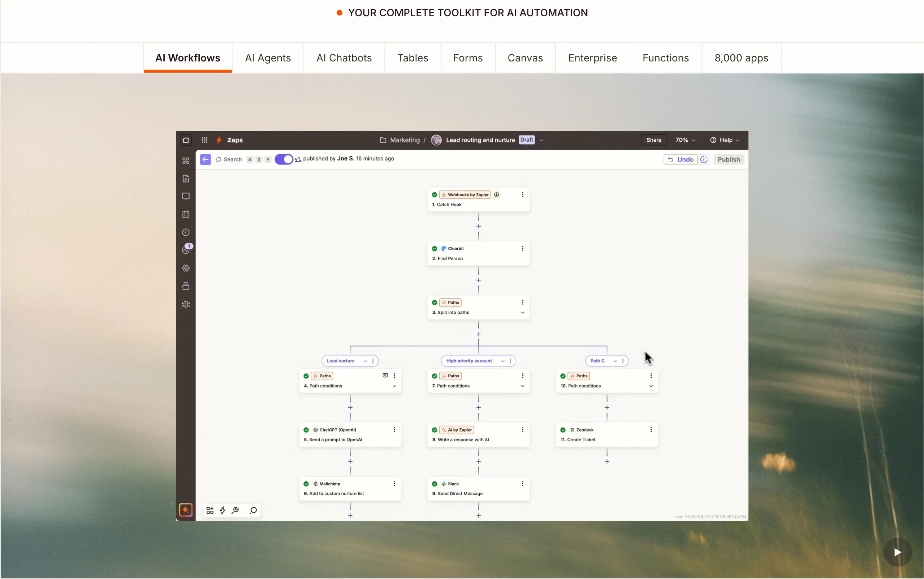Open comment on step 4 Path conditions

coord(385,376)
